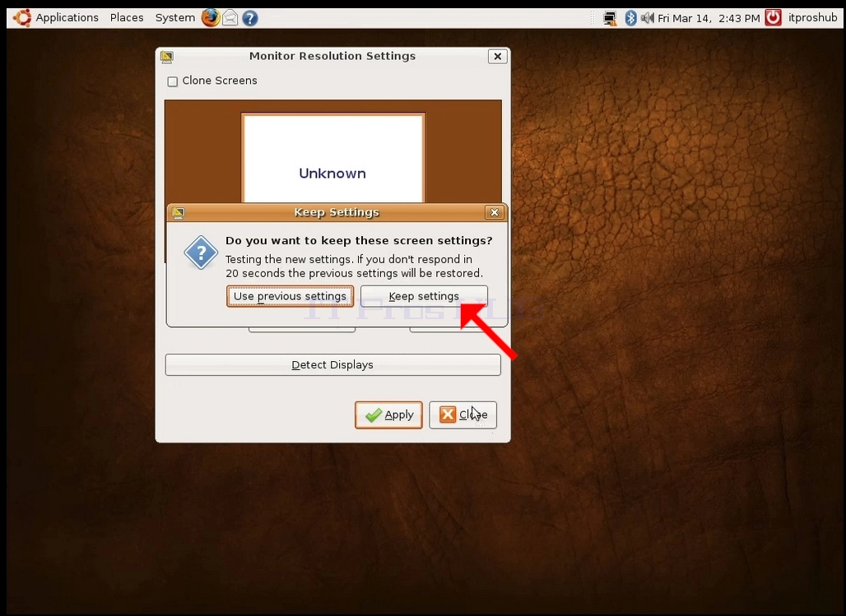Click the Keep settings button
The image size is (846, 616).
pos(424,296)
